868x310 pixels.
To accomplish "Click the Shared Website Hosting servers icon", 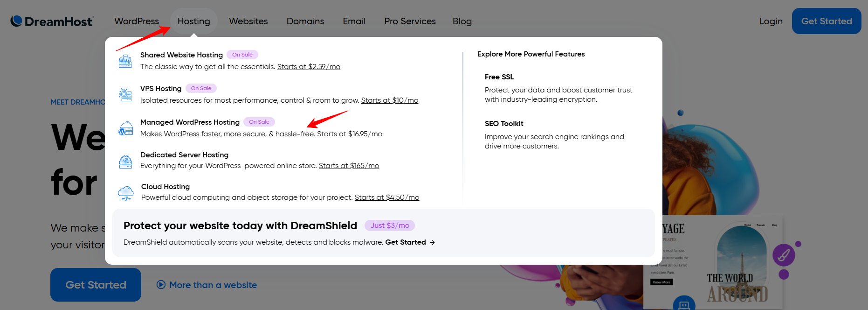I will click(x=125, y=61).
